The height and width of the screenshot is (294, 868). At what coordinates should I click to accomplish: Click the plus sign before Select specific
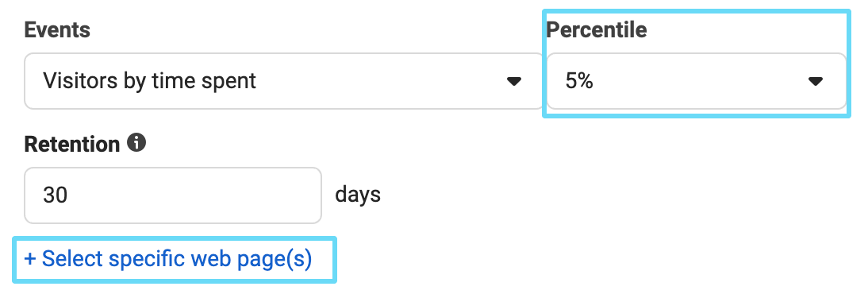[x=30, y=260]
